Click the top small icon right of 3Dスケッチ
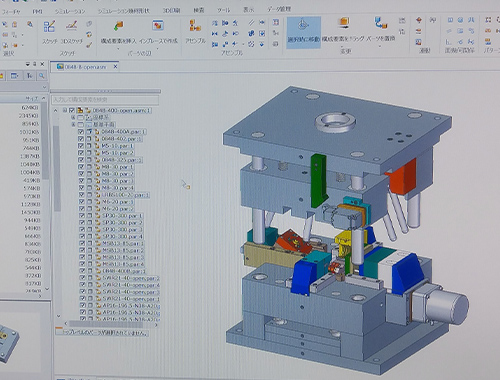500x380 pixels. click(89, 24)
